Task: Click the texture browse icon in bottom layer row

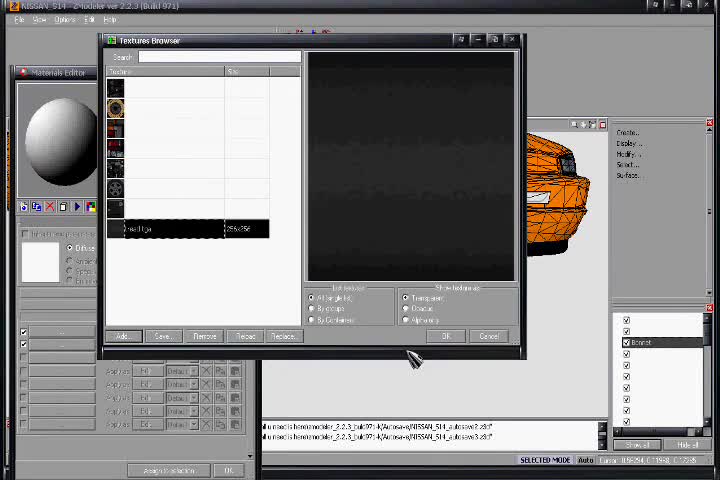Action: coord(235,424)
